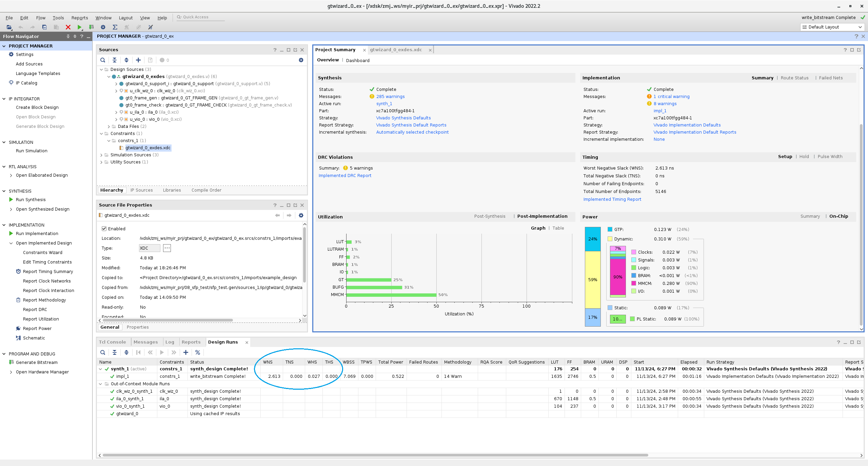This screenshot has height=466, width=868.
Task: Open the Implemented Timing Report link
Action: [x=612, y=199]
